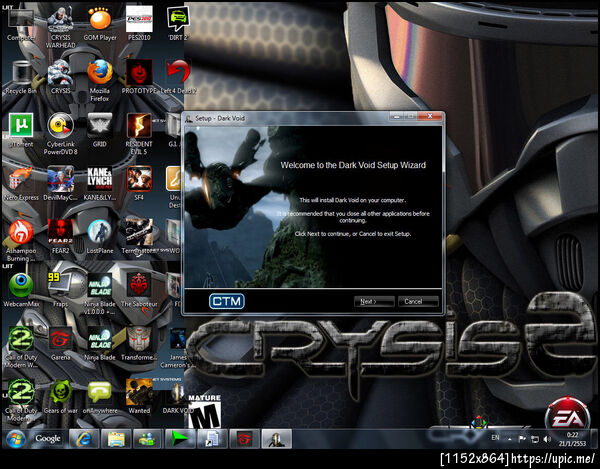Show hidden tray icons arrow
600x469 pixels.
coord(510,439)
